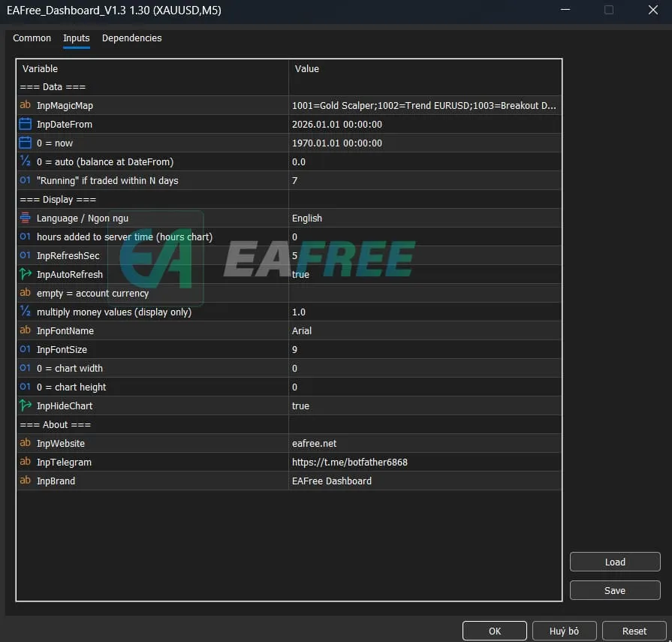Click the Reset button
Screen dimensions: 672x642
634,631
